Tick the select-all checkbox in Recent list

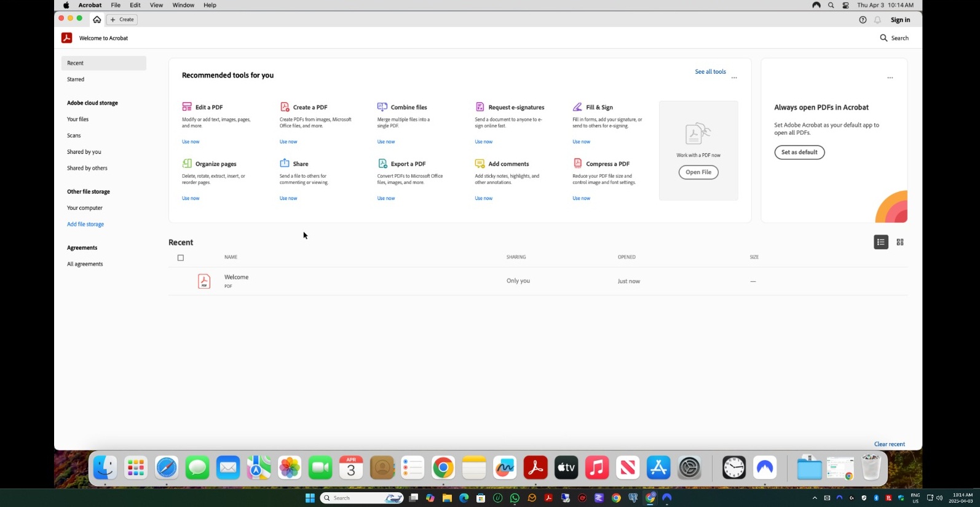pos(181,258)
